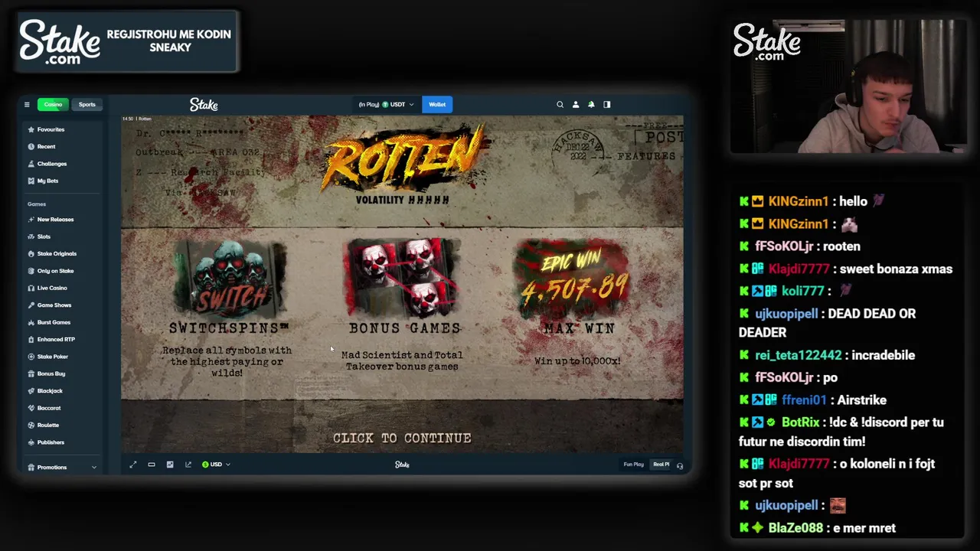Open the notifications bell icon

591,104
